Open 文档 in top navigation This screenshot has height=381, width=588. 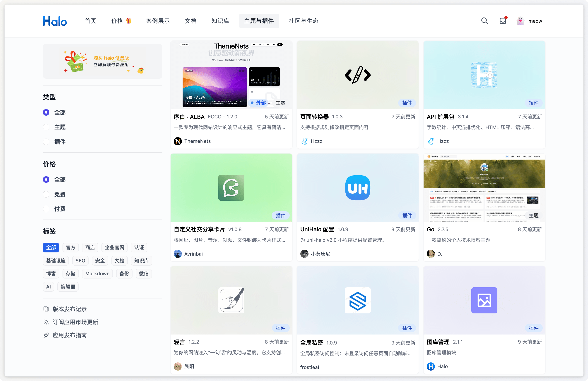pyautogui.click(x=190, y=21)
